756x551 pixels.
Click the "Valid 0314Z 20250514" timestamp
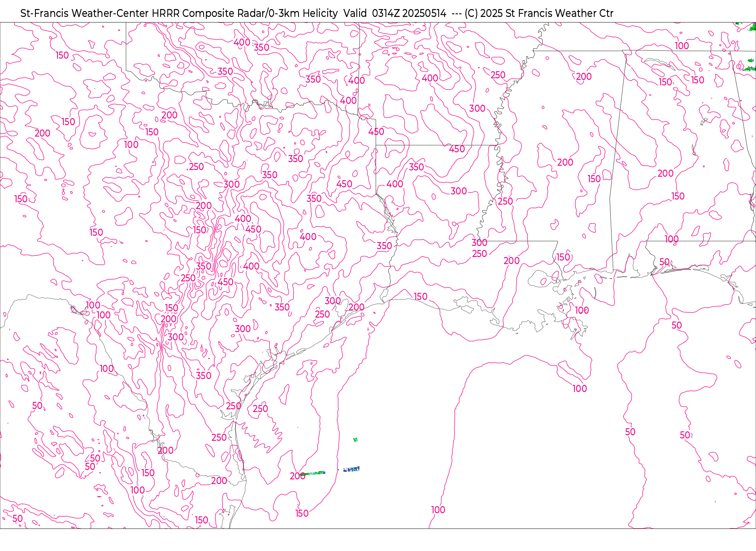(x=395, y=13)
